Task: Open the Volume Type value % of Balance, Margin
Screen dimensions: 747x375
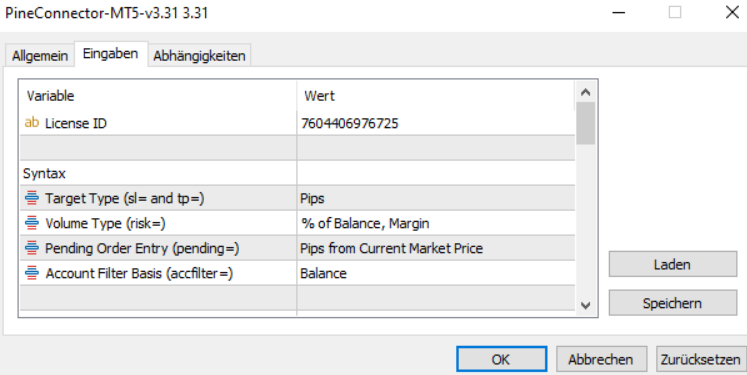Action: coord(435,223)
